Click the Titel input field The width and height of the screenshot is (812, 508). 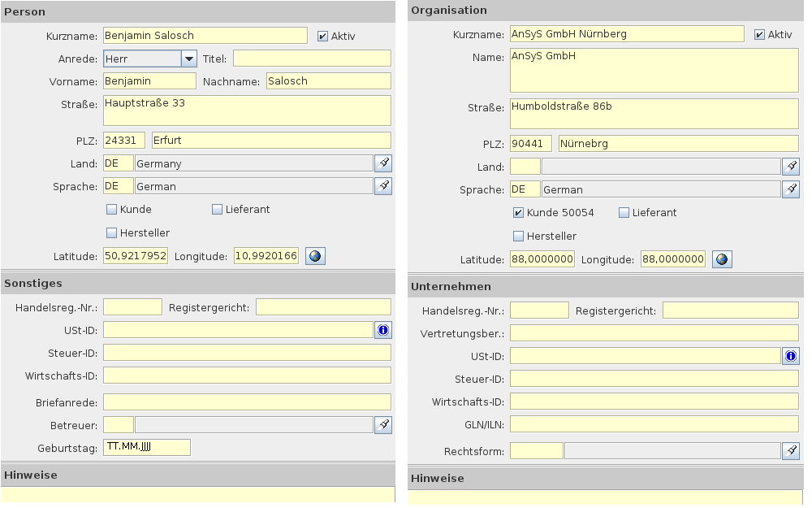pyautogui.click(x=312, y=59)
